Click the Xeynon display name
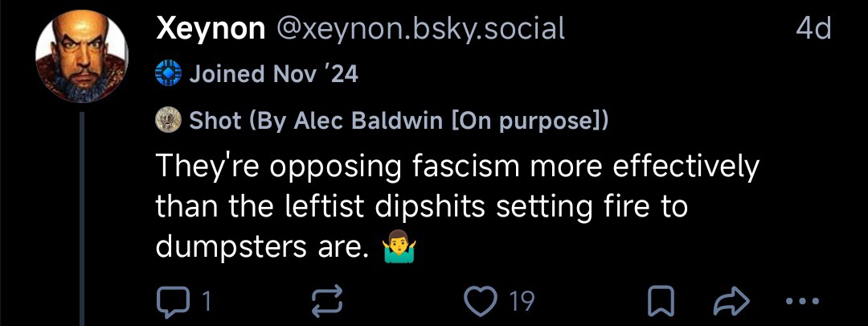This screenshot has height=326, width=868. [x=210, y=29]
